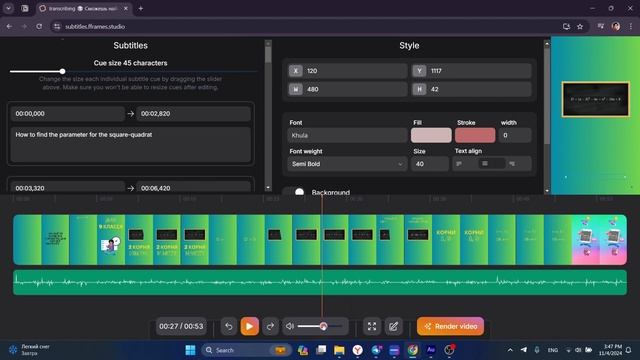Open the notifications bell
The width and height of the screenshot is (640, 360).
click(629, 350)
